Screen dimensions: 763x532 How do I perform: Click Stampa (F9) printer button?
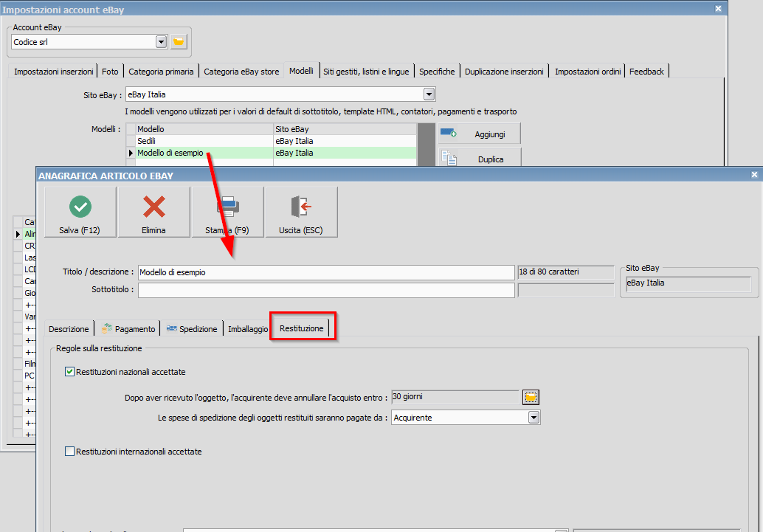pyautogui.click(x=228, y=213)
